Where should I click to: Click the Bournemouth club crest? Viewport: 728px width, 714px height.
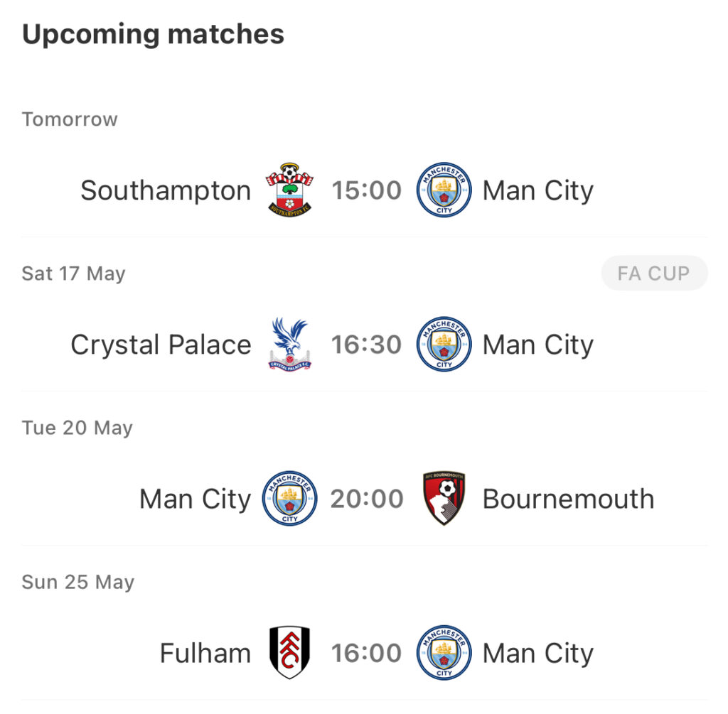444,498
